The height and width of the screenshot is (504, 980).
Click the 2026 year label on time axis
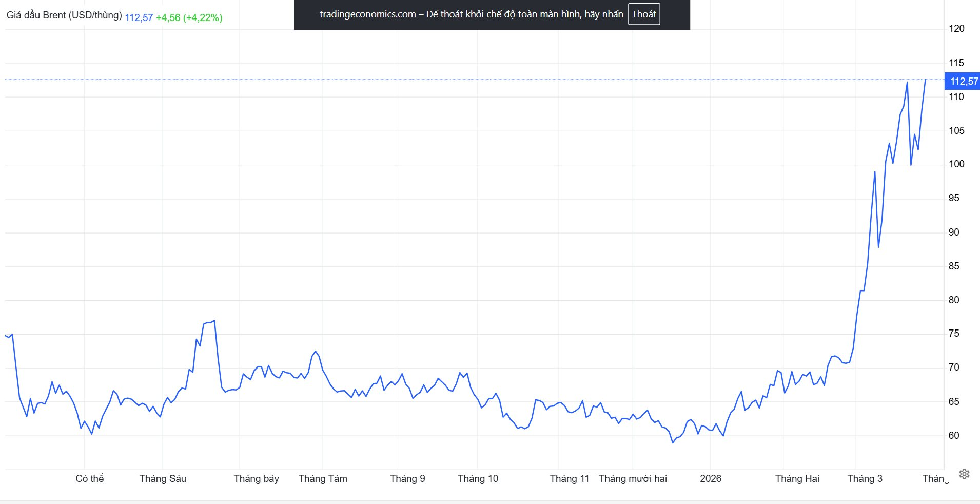[x=710, y=478]
